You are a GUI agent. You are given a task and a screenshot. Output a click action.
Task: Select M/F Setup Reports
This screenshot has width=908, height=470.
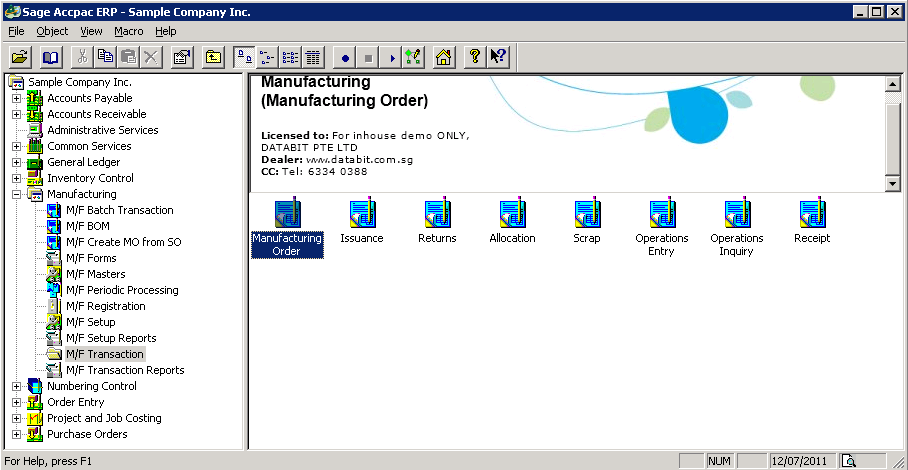click(111, 338)
